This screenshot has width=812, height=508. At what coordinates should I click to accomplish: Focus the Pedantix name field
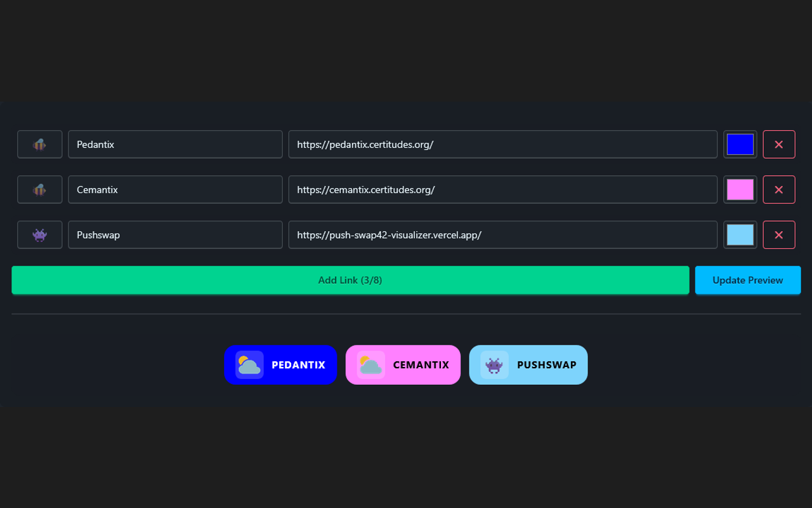(175, 144)
